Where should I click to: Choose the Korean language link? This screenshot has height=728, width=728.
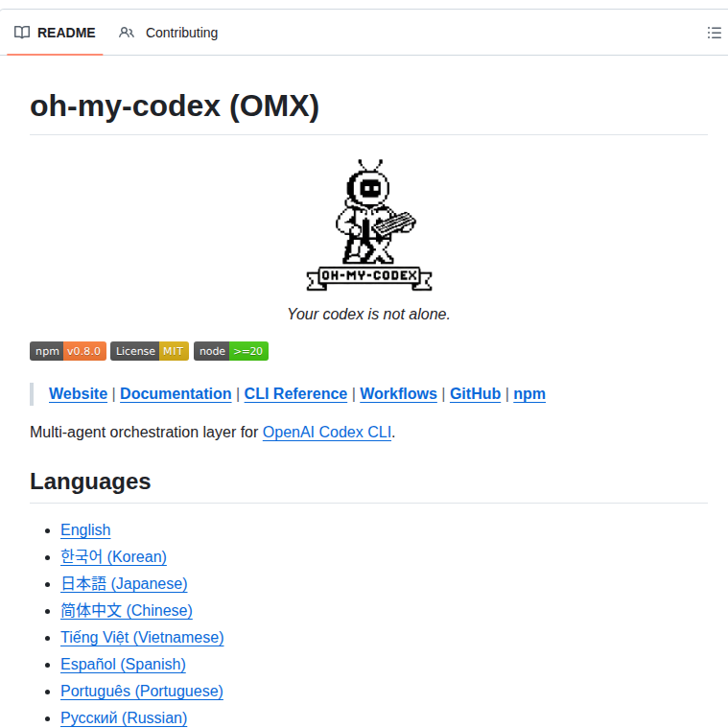pyautogui.click(x=113, y=557)
